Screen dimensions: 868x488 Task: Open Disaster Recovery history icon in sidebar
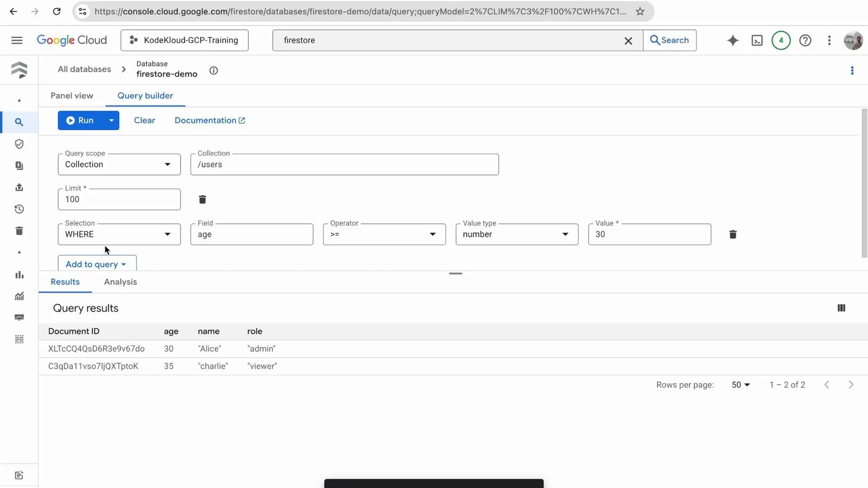19,209
